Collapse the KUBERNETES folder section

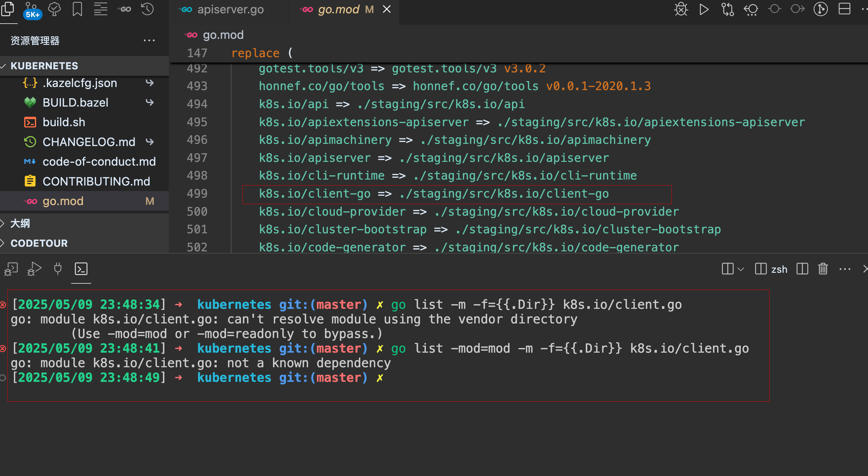(84, 66)
